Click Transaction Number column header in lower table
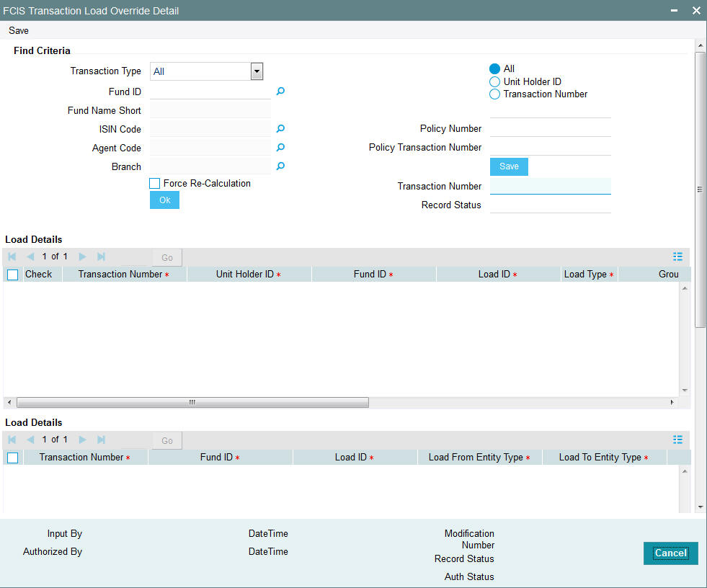 point(85,458)
